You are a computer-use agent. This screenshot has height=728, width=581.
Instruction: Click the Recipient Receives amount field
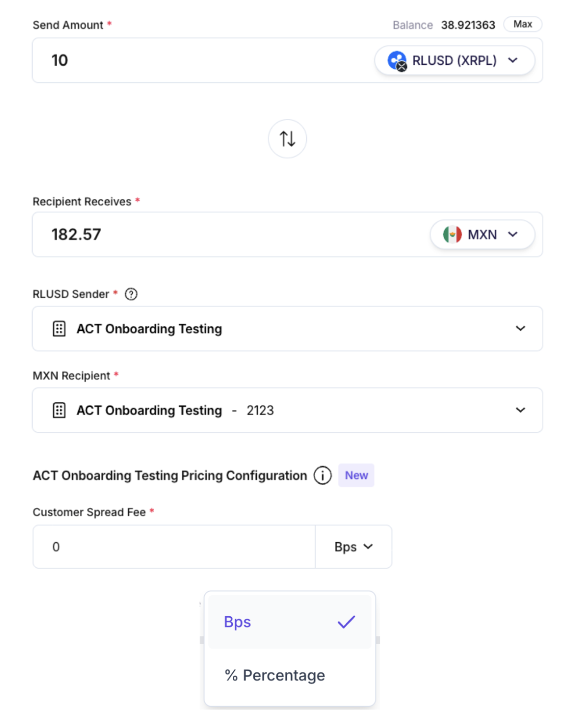pyautogui.click(x=230, y=234)
